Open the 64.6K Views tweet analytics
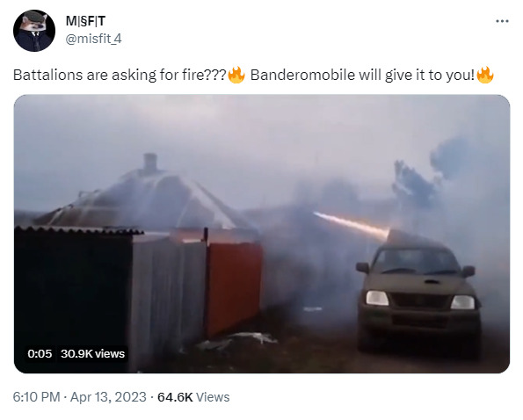The image size is (523, 420). coord(193,397)
